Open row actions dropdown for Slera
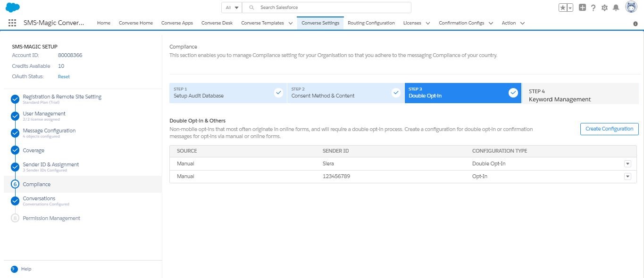This screenshot has width=644, height=278. pos(627,164)
